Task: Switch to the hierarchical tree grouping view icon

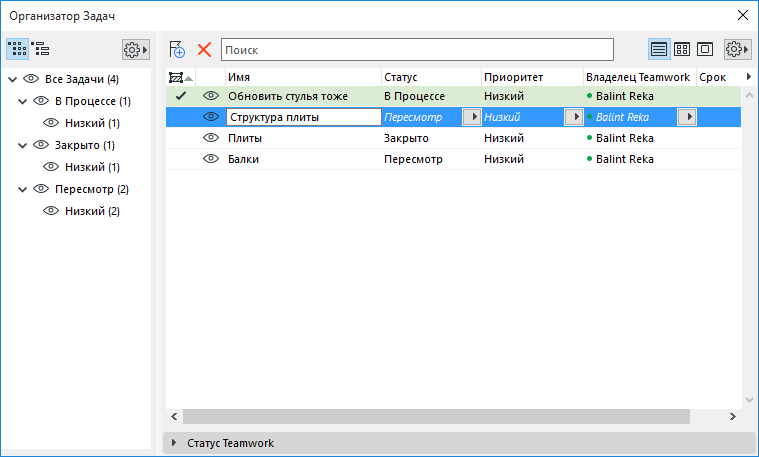Action: click(41, 49)
